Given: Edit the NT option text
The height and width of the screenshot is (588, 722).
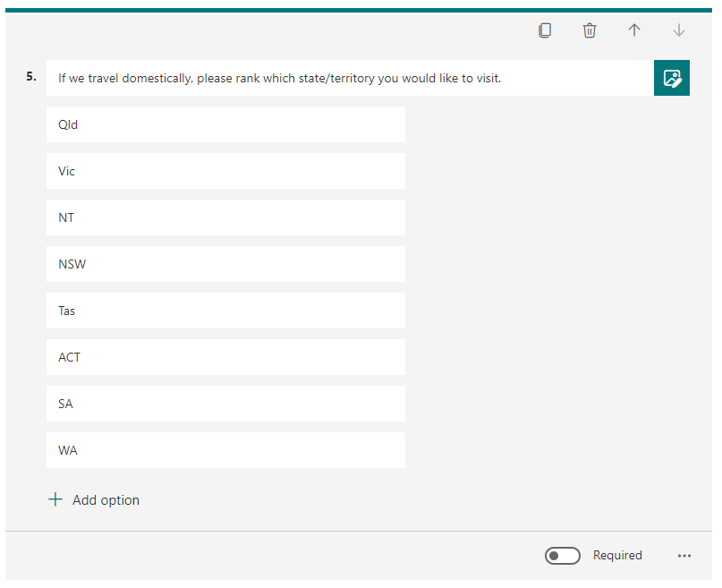Looking at the screenshot, I should coord(225,217).
